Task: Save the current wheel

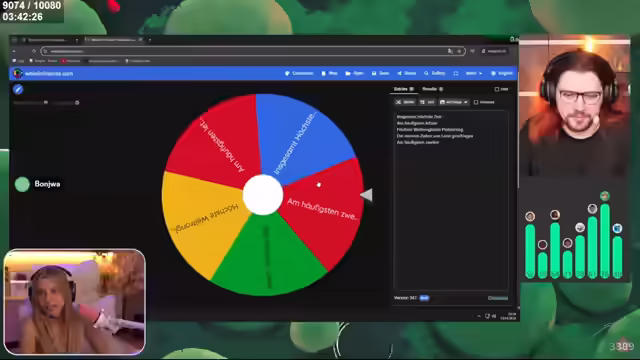Action: tap(380, 73)
